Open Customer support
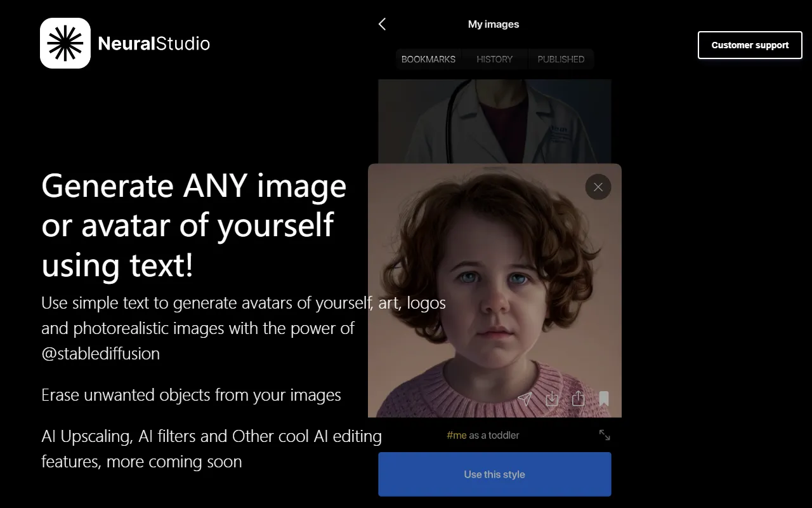 pyautogui.click(x=750, y=45)
